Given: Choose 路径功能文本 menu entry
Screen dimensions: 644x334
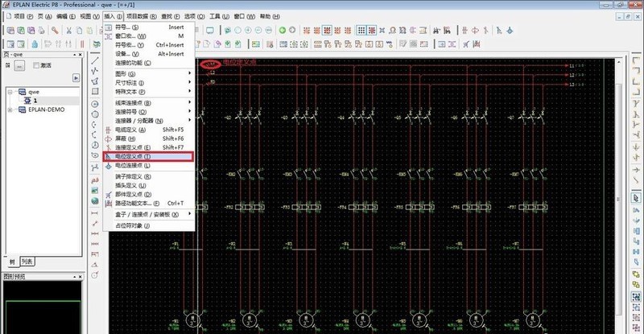Looking at the screenshot, I should click(x=149, y=203).
